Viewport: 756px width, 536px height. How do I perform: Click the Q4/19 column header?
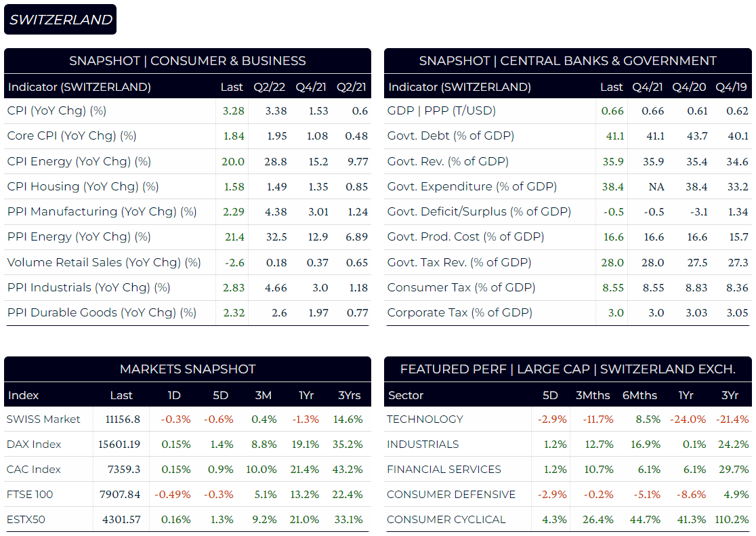[x=731, y=87]
